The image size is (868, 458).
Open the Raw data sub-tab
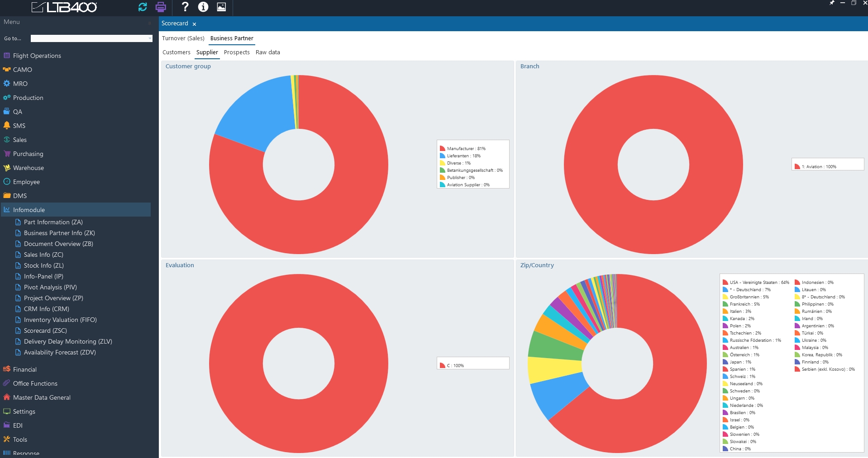tap(267, 52)
